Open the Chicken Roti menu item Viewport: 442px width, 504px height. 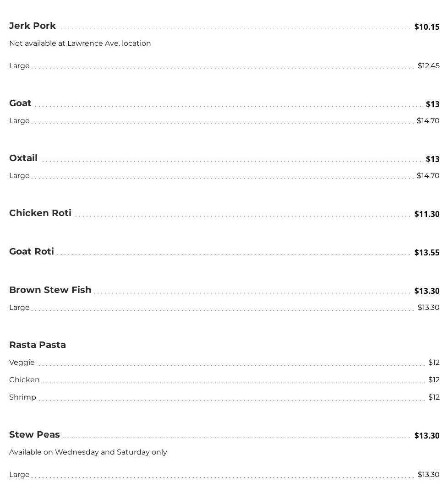click(40, 213)
